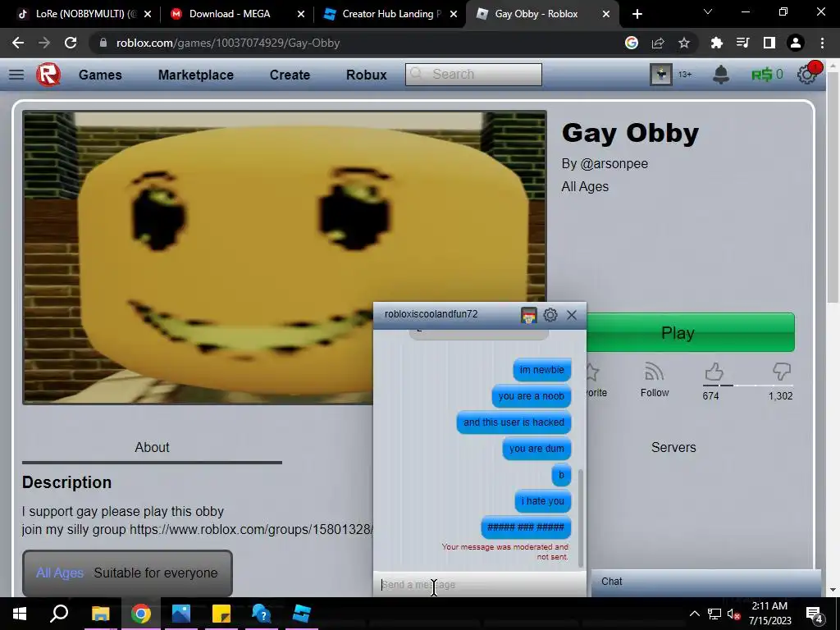840x630 pixels.
Task: Click the large green Play button
Action: coord(691,333)
